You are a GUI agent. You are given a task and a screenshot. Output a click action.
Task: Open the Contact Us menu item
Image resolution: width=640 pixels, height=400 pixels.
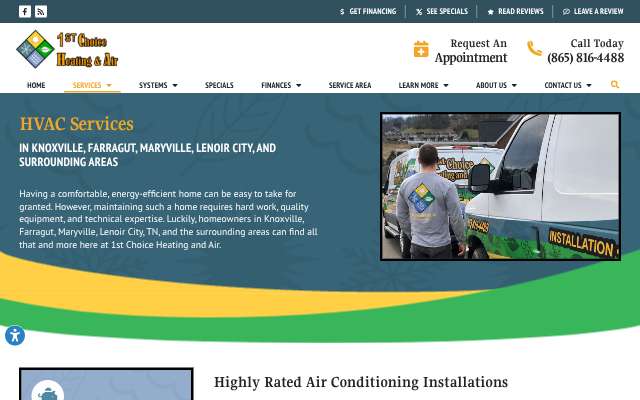pos(562,85)
